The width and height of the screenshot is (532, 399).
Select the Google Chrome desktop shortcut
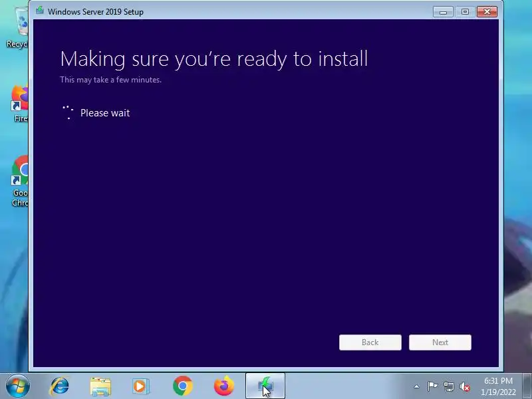(x=20, y=180)
